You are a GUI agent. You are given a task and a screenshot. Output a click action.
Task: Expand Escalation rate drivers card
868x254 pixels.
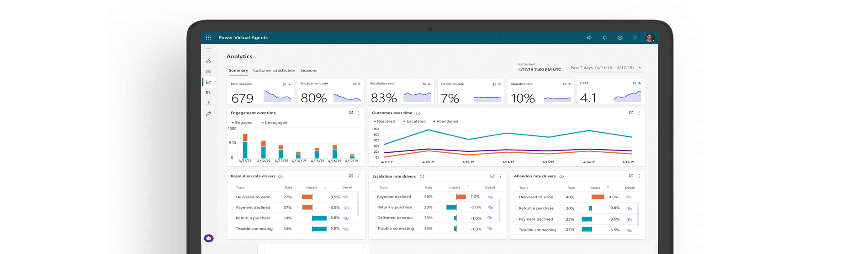pos(492,176)
